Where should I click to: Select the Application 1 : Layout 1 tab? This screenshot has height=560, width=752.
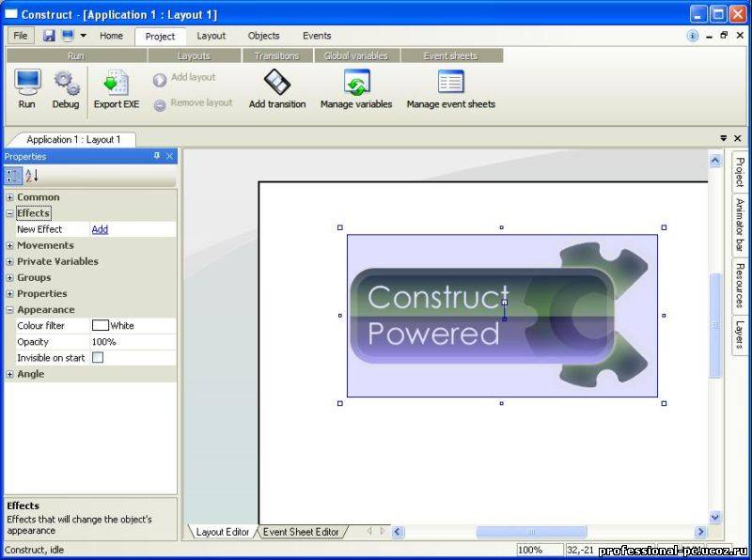coord(73,139)
